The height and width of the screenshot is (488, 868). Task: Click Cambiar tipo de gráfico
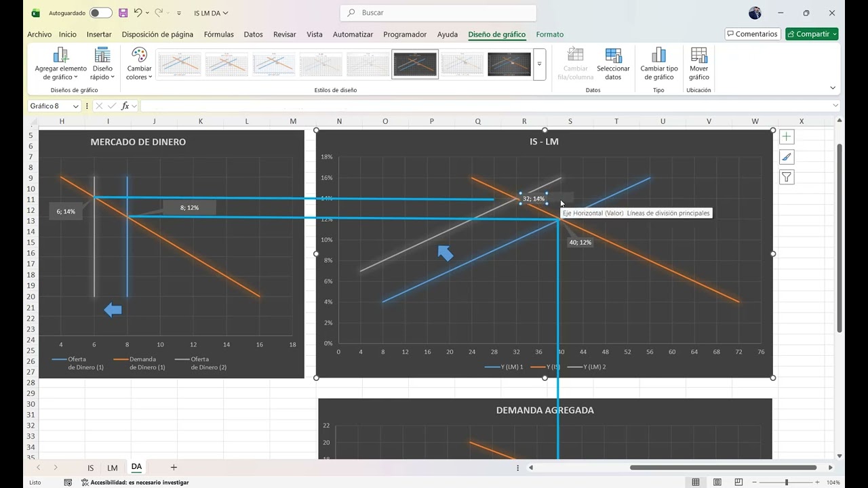(x=658, y=64)
